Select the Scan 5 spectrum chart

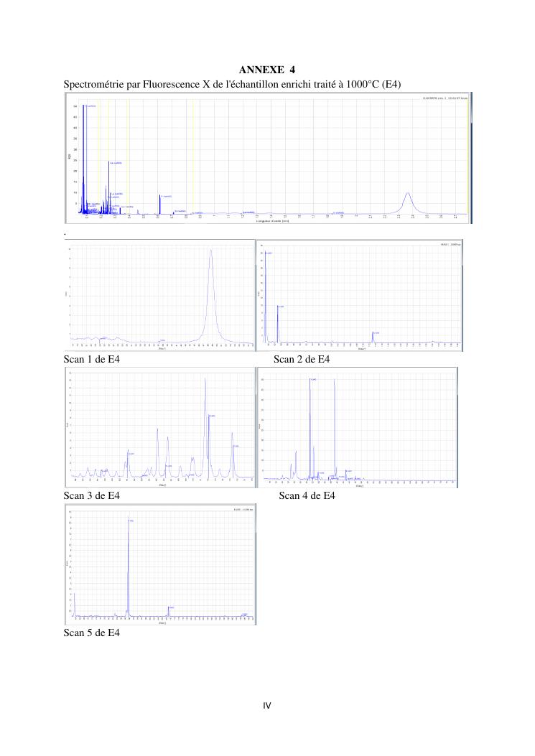tap(160, 564)
